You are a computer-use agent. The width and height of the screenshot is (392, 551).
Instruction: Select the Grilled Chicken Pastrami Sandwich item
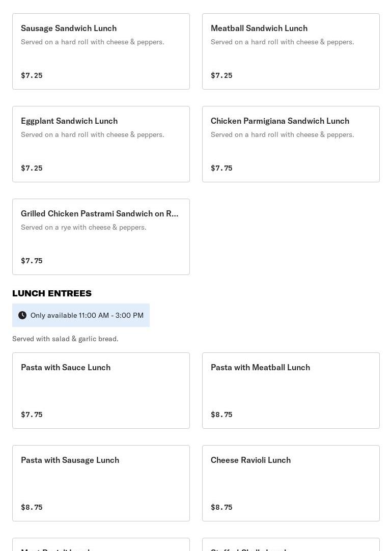pos(101,237)
